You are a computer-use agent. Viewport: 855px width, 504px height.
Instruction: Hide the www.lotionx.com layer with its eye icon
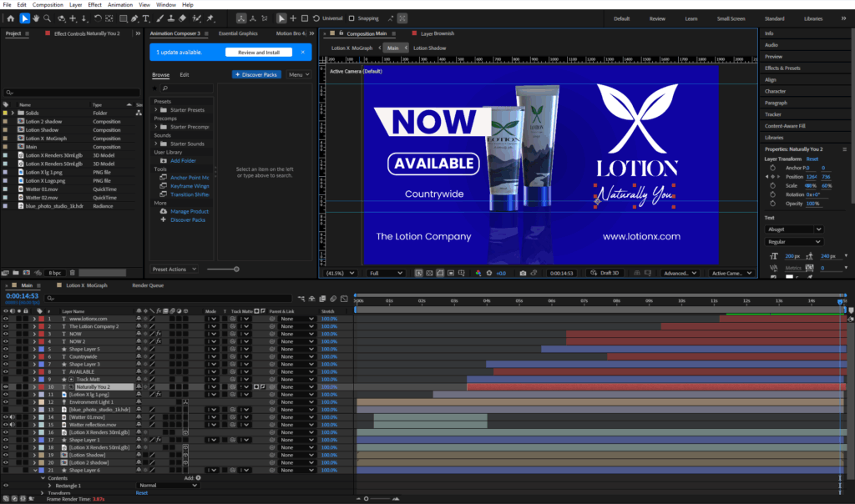pyautogui.click(x=6, y=319)
